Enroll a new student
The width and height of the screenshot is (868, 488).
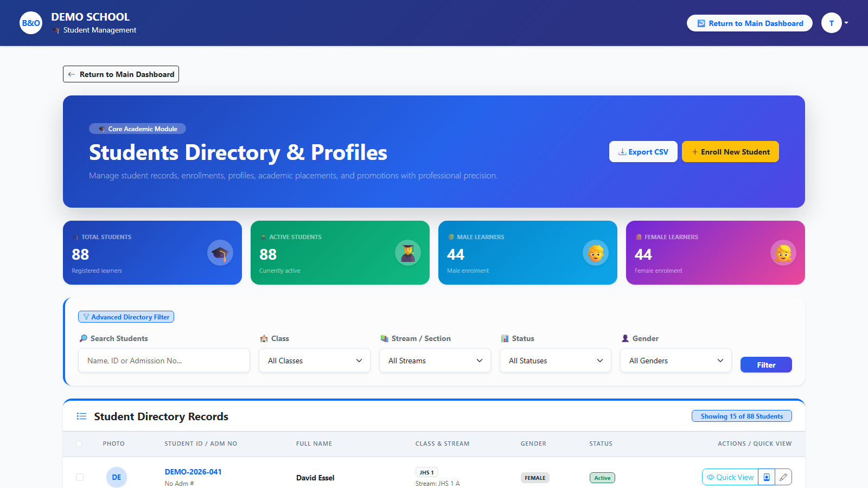[730, 152]
